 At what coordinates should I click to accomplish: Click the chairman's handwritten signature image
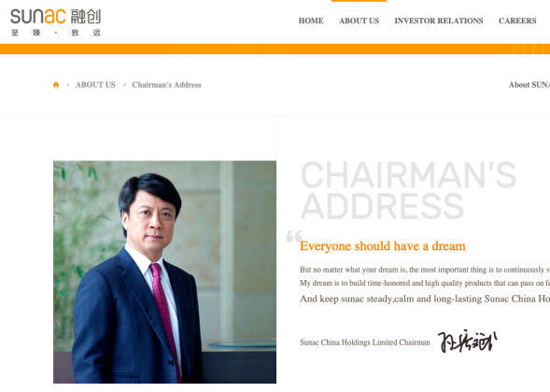click(x=467, y=341)
